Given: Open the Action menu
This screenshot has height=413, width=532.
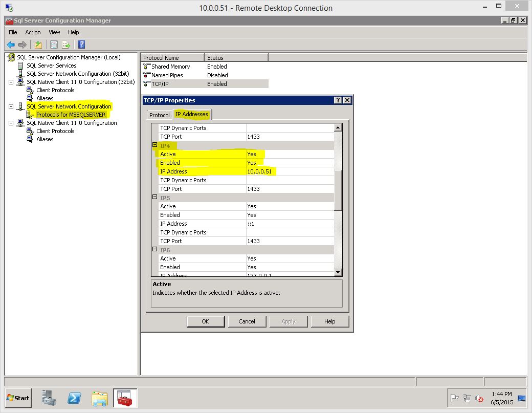Looking at the screenshot, I should (33, 32).
